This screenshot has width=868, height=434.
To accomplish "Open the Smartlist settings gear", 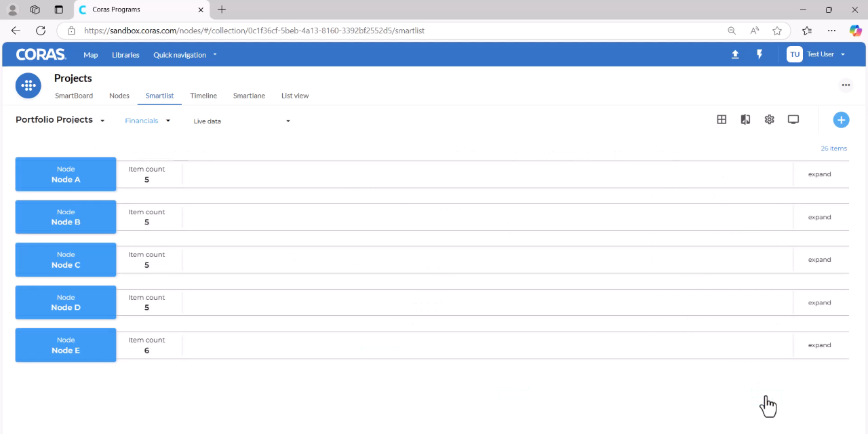I will pos(769,119).
